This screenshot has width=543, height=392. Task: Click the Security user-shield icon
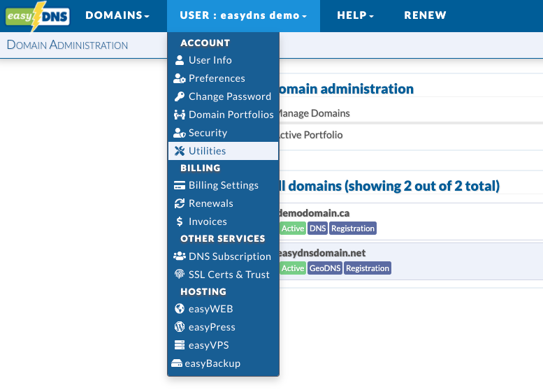pos(180,133)
